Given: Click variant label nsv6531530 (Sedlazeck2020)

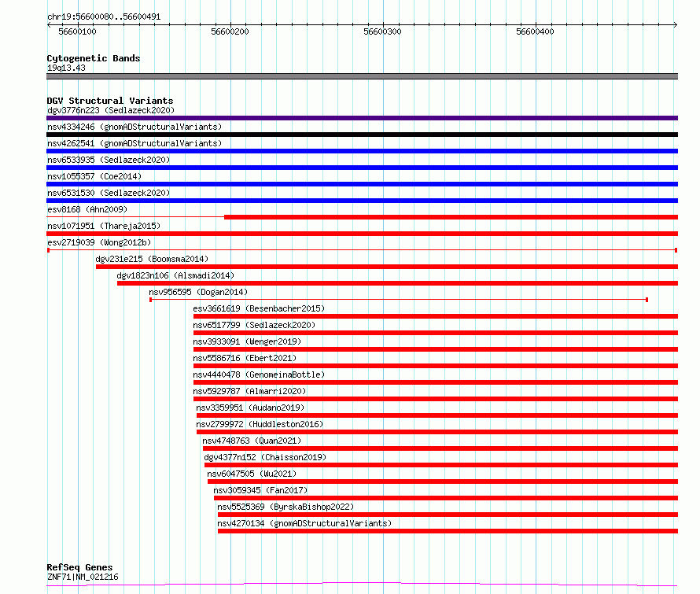Looking at the screenshot, I should pos(109,193).
